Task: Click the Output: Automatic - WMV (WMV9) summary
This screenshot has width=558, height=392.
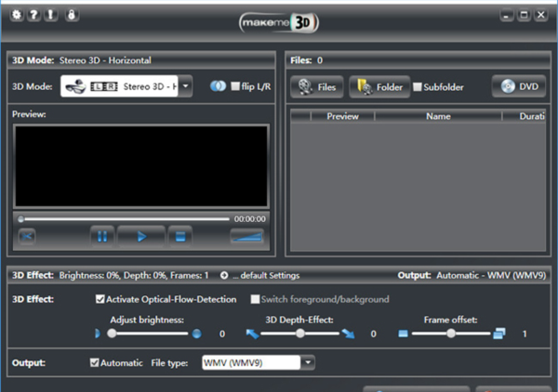Action: coord(472,276)
